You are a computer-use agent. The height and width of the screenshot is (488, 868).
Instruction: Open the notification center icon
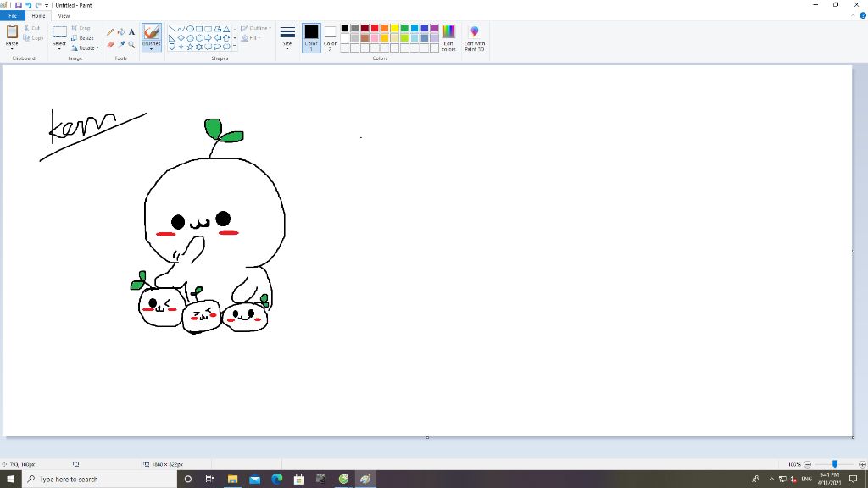click(854, 480)
